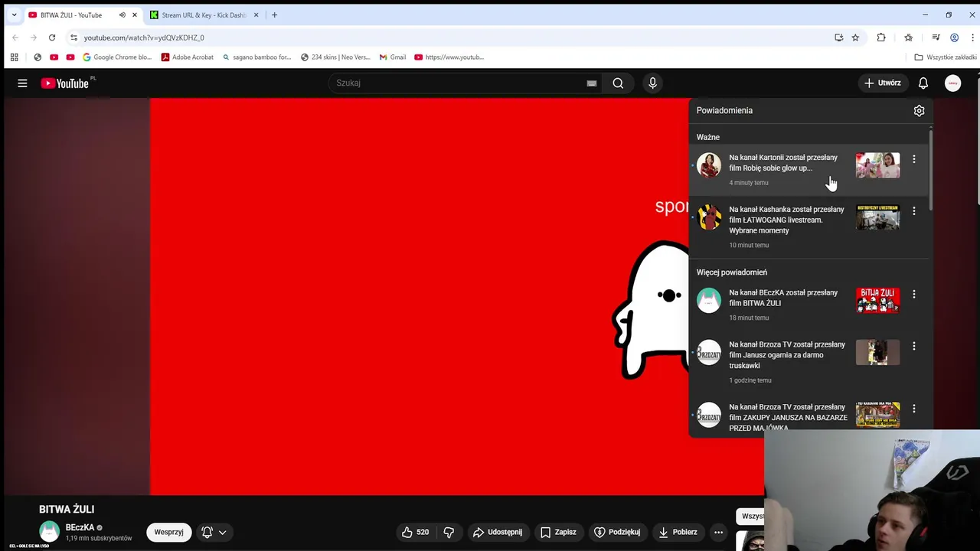Open options for Kartonii notification
The image size is (980, 551).
913,159
